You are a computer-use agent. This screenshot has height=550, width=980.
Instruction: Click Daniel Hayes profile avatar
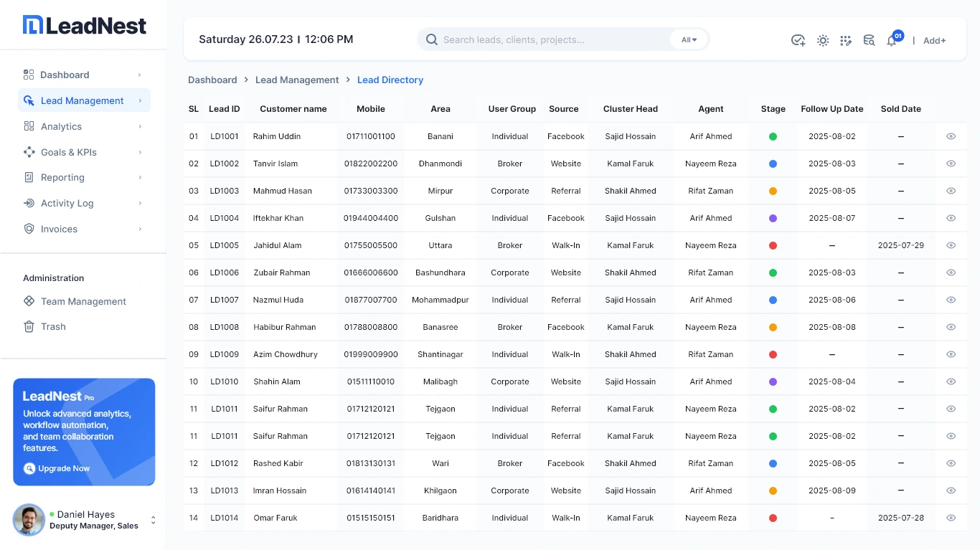[x=29, y=519]
